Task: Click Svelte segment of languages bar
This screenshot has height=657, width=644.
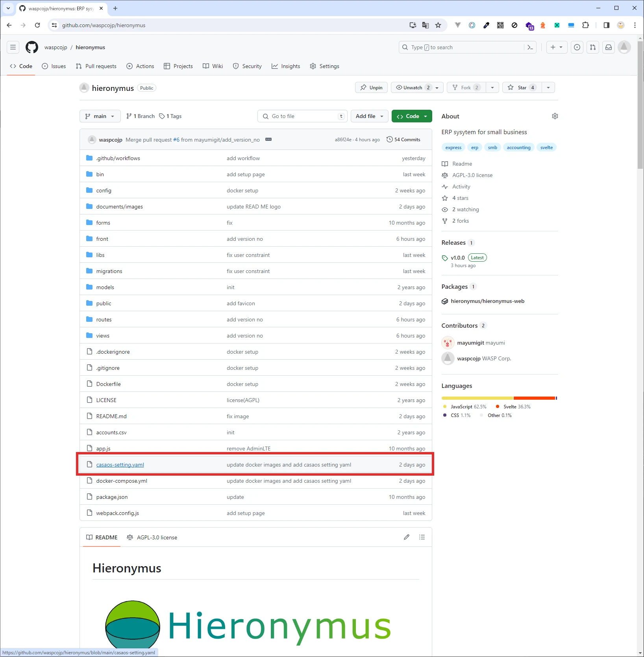Action: [x=535, y=398]
